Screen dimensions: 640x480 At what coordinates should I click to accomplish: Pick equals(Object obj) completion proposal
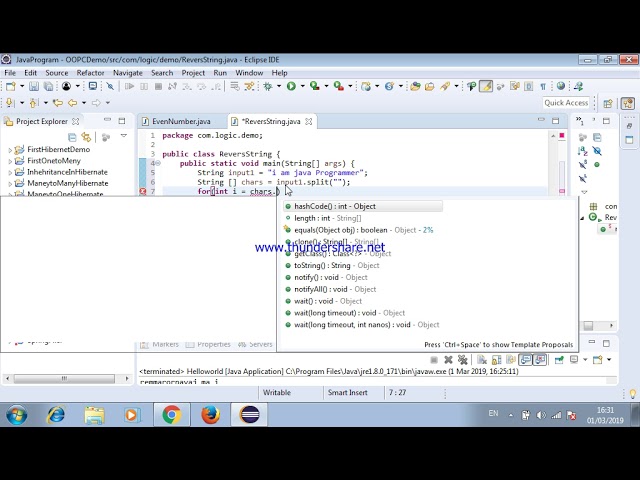click(x=363, y=230)
